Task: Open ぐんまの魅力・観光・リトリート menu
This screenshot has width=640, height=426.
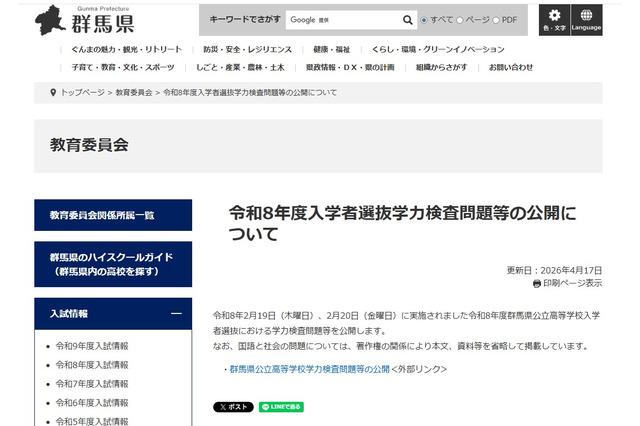Action: [x=127, y=49]
